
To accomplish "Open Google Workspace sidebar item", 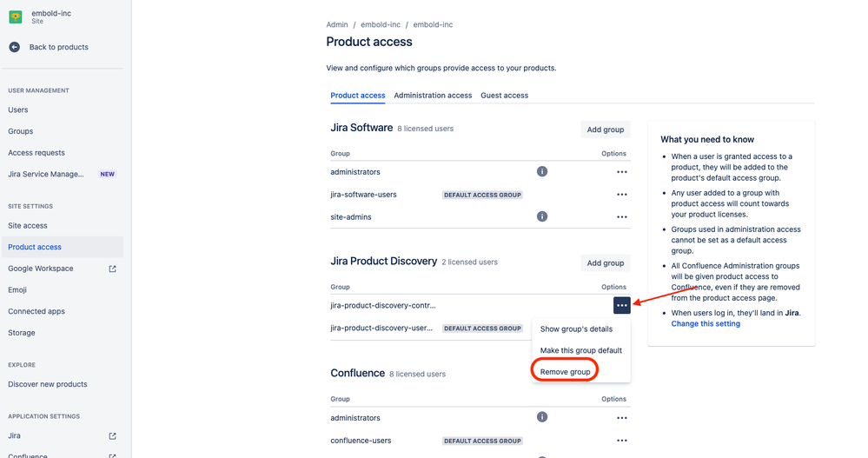I will pos(41,269).
